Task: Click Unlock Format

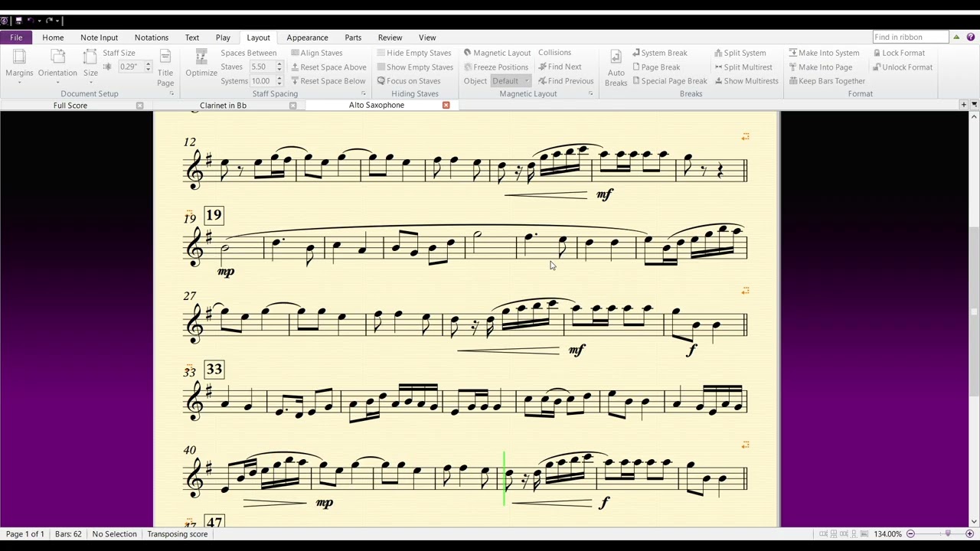Action: pos(902,67)
